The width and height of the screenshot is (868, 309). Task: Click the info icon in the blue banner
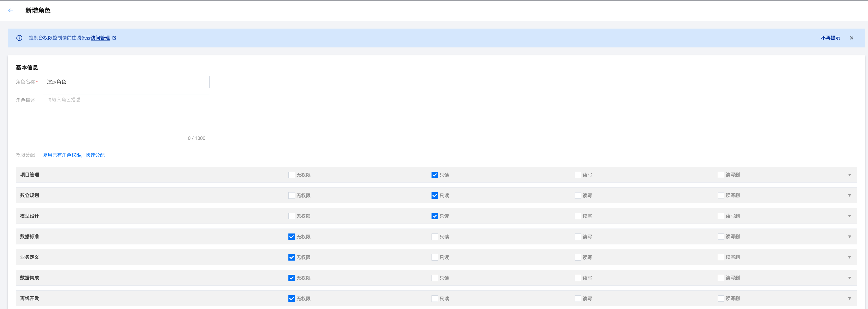pyautogui.click(x=19, y=38)
